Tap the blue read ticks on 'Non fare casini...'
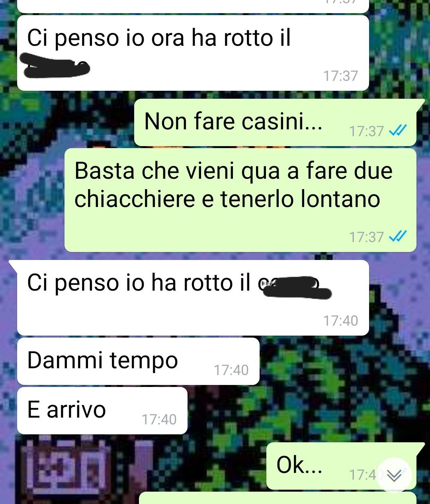430x504 pixels. point(397,130)
